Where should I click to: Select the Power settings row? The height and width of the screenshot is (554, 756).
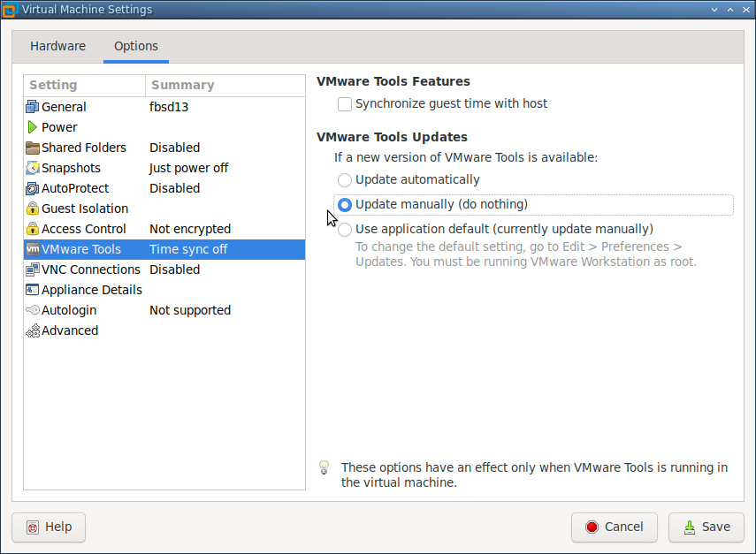164,127
